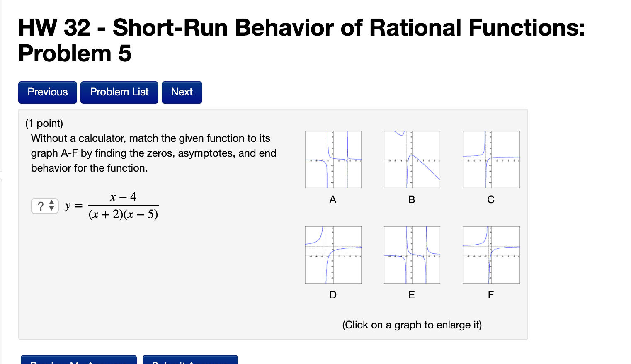Image resolution: width=631 pixels, height=364 pixels.
Task: Select the question mark placeholder option
Action: tap(41, 206)
